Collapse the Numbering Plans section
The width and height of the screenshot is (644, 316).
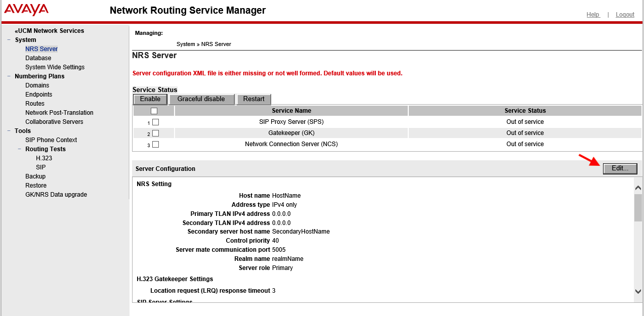(9, 76)
